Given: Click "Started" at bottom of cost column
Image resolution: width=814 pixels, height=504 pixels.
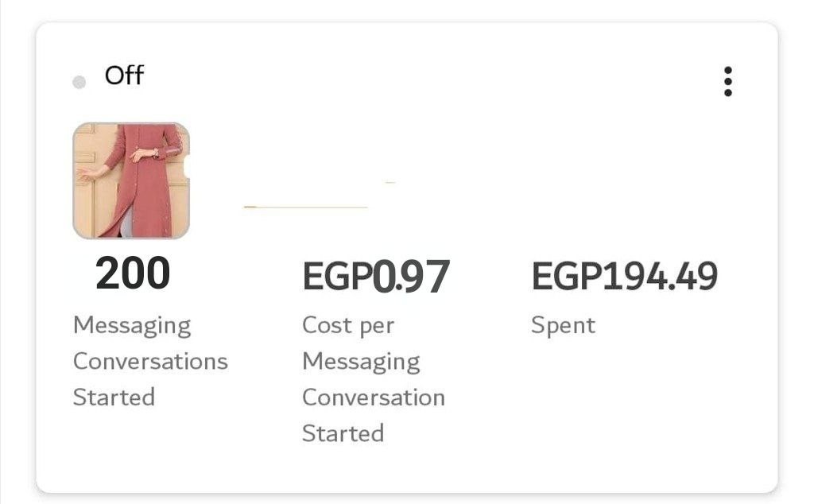Looking at the screenshot, I should point(343,433).
